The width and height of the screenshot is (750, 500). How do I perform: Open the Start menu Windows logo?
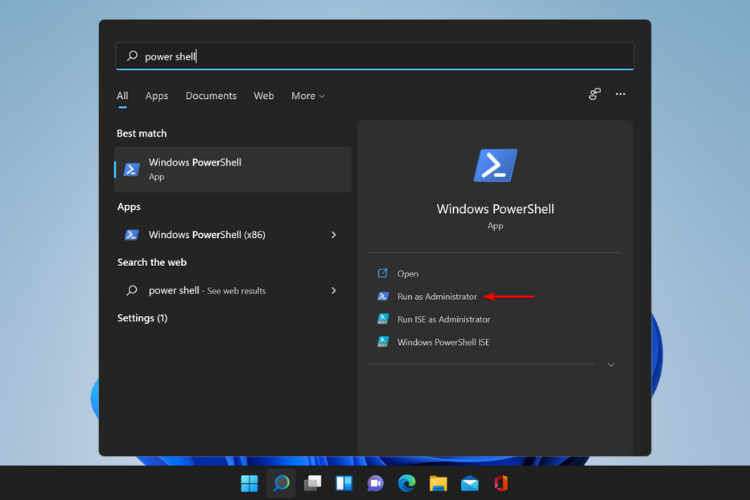[x=249, y=484]
